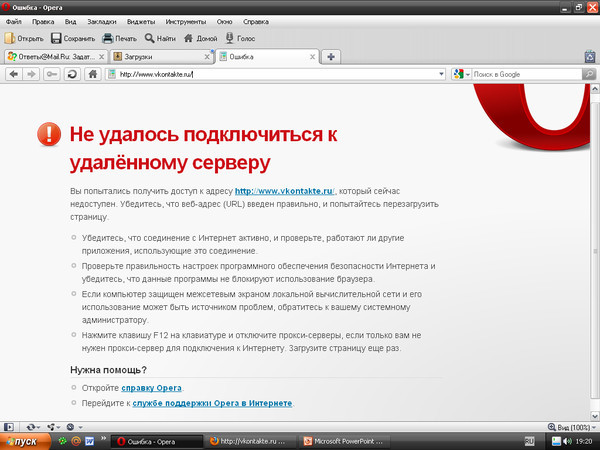Reload the page with the refresh button

pos(72,74)
